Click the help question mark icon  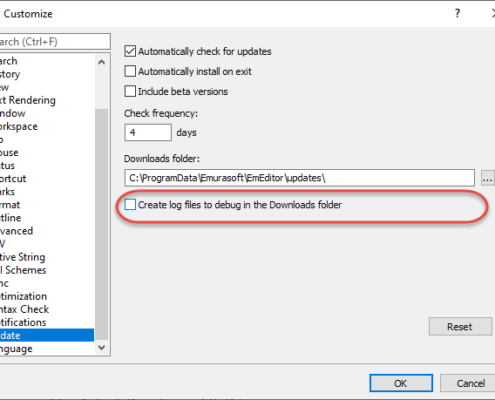click(457, 14)
